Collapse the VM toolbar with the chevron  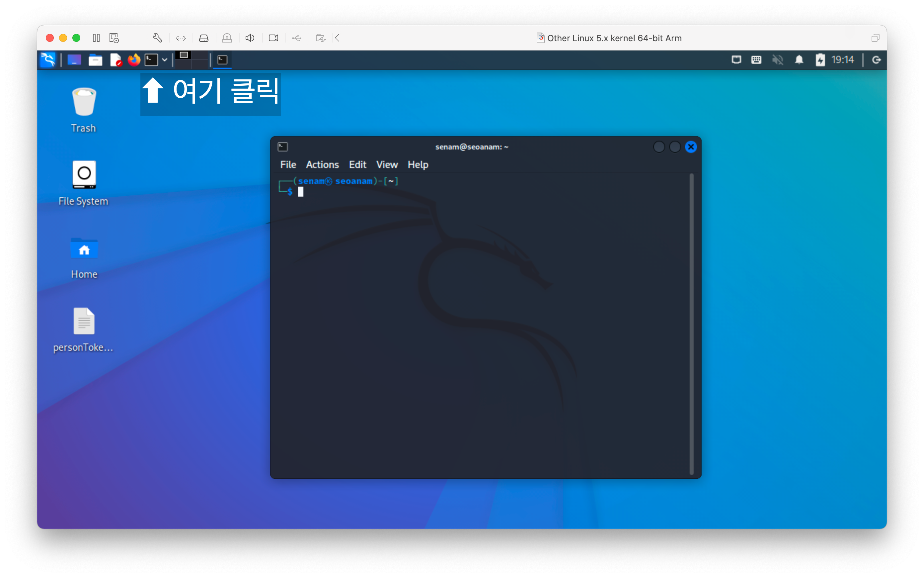338,38
